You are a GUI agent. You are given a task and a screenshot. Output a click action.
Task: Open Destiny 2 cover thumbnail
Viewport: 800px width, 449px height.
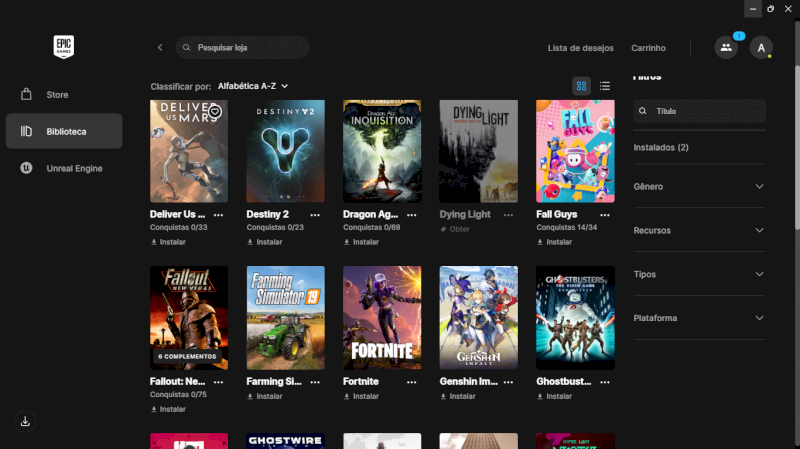pyautogui.click(x=285, y=151)
